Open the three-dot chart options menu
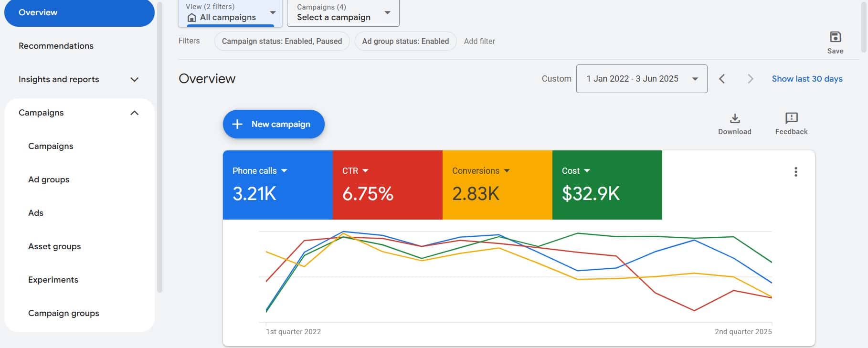The image size is (868, 348). [795, 172]
